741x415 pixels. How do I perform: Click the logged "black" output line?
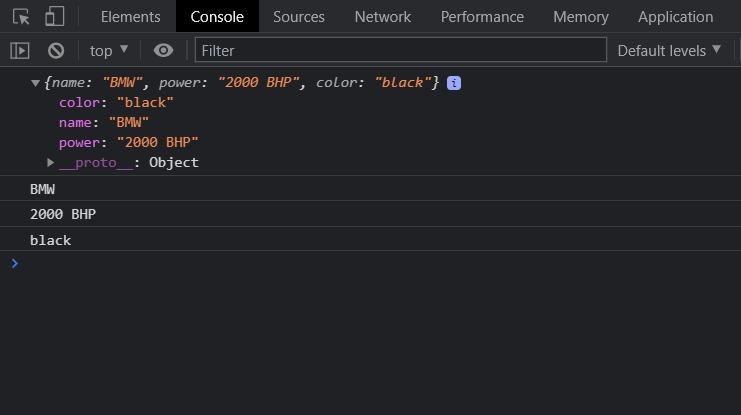coord(370,240)
